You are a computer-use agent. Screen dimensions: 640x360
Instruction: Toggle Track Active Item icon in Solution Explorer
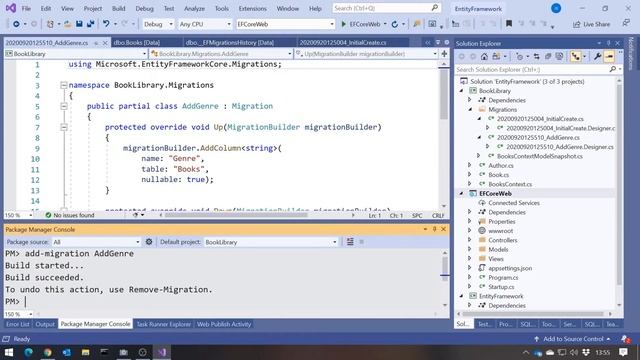pyautogui.click(x=576, y=57)
